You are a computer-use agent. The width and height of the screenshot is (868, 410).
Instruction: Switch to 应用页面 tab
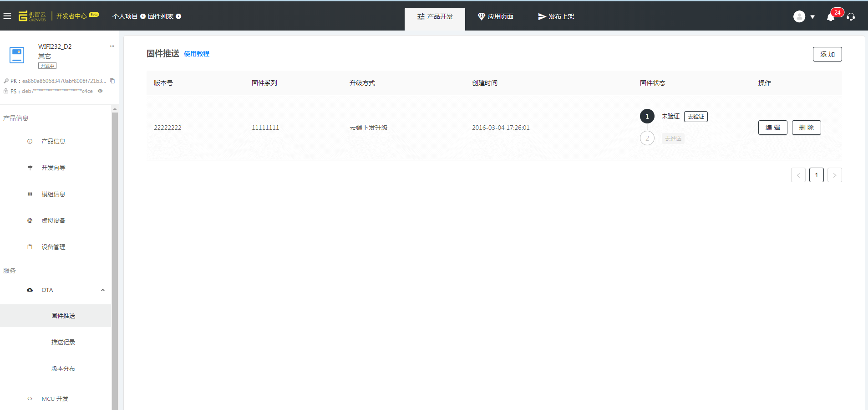pos(495,16)
